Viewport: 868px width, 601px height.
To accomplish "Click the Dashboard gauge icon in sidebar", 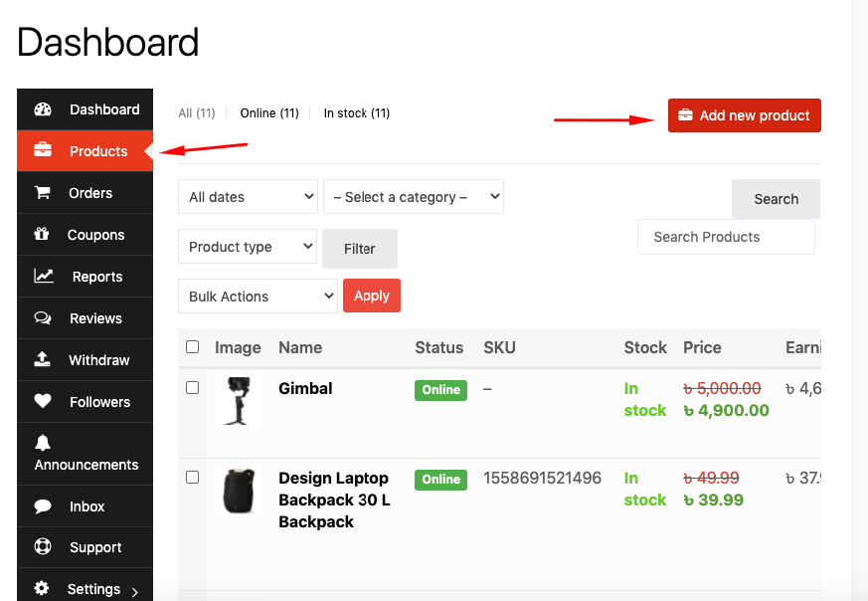I will [43, 109].
